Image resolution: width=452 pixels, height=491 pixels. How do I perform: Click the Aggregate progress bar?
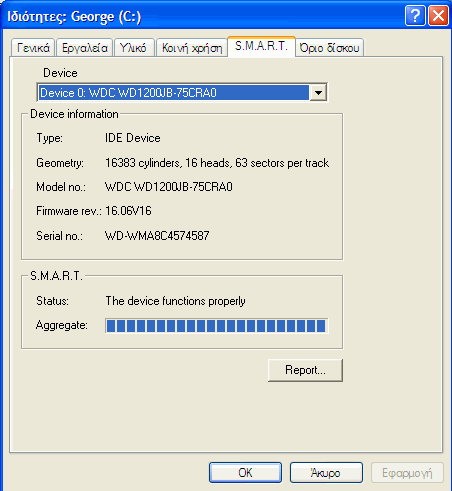[217, 326]
